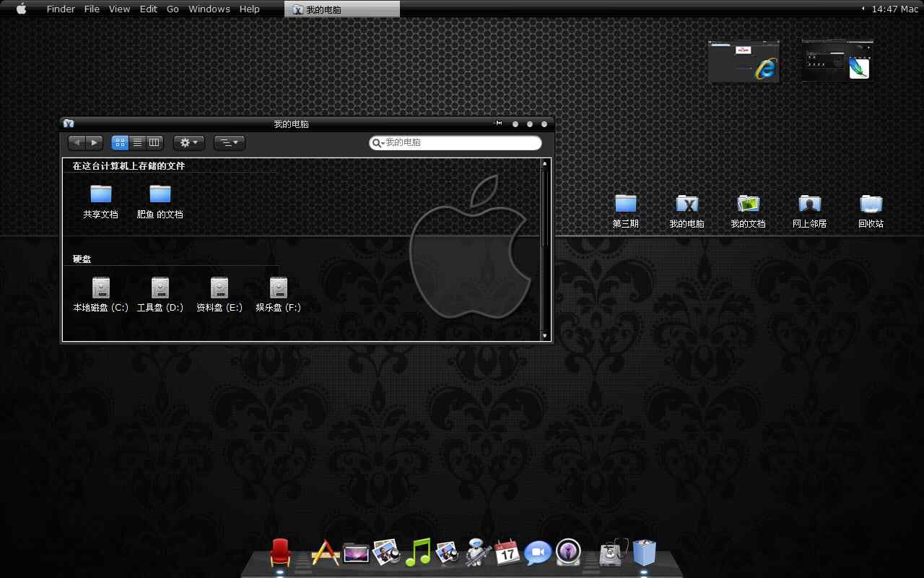This screenshot has height=578, width=924.
Task: Open the View menu
Action: point(119,9)
